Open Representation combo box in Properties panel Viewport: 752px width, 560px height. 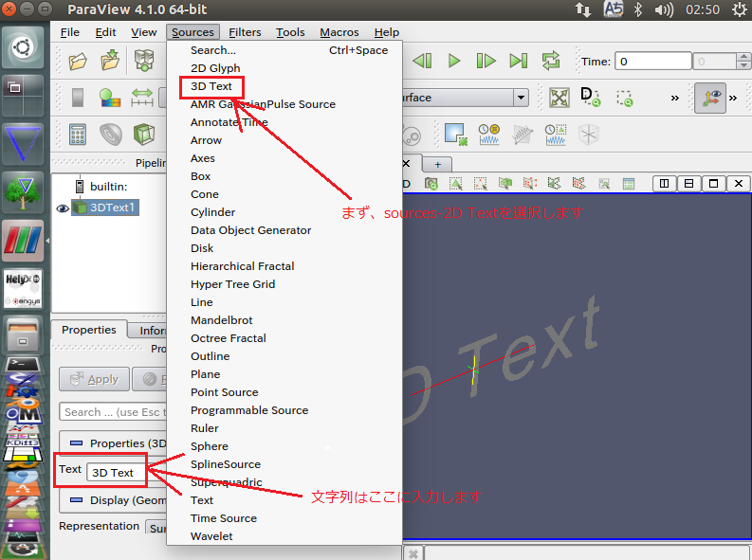(156, 528)
